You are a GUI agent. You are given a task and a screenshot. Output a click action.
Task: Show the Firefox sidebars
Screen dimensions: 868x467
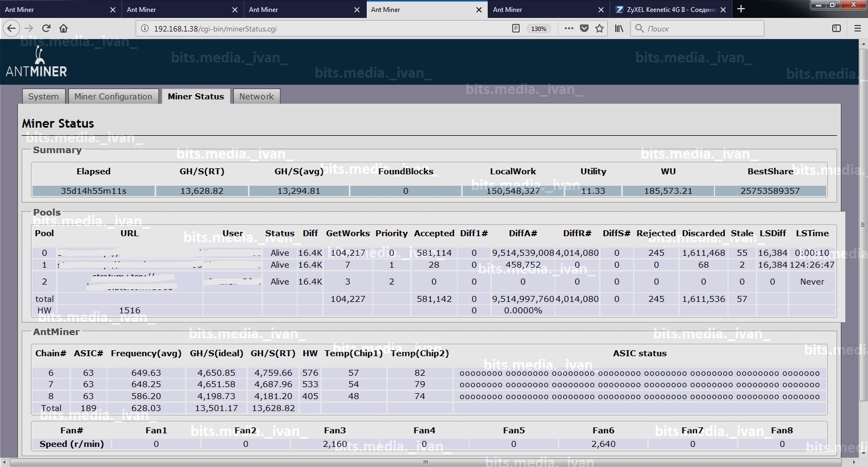coord(837,28)
